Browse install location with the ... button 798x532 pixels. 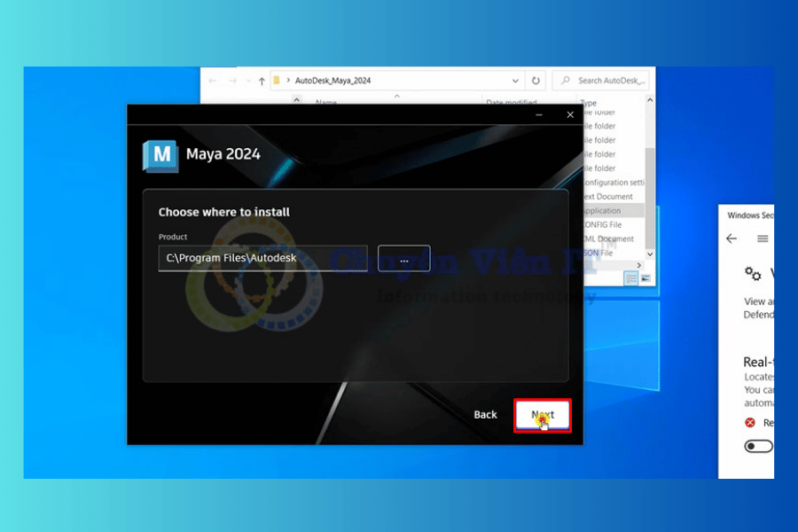[403, 259]
